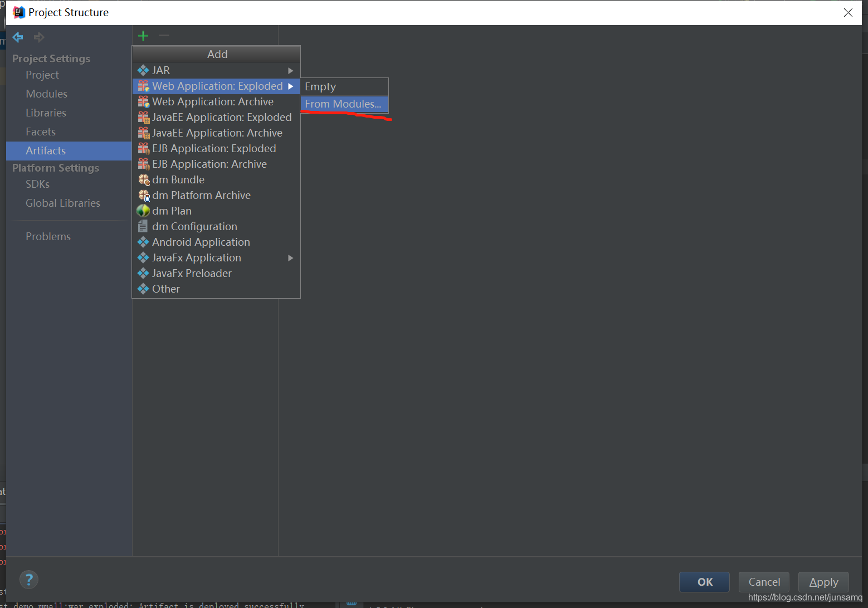Click the Apply button
The width and height of the screenshot is (868, 608).
tap(823, 582)
